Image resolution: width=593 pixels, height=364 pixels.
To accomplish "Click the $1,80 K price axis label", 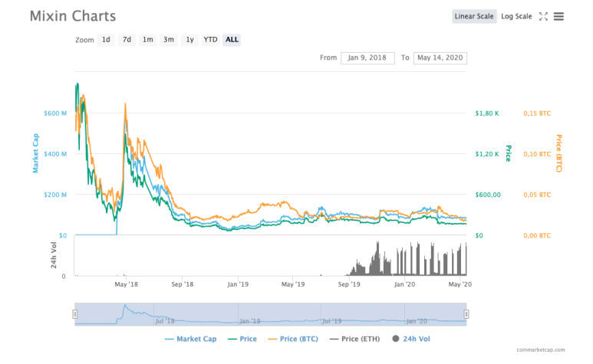I will tap(487, 113).
